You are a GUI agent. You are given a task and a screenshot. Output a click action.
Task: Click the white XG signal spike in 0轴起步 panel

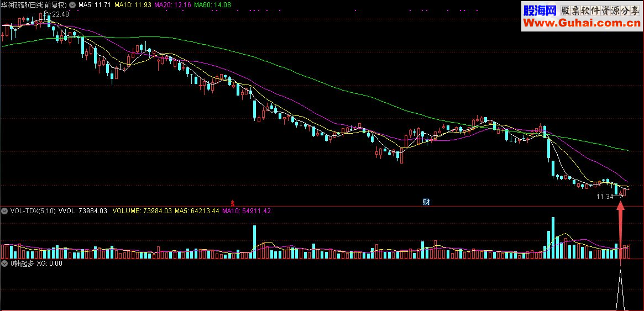[x=620, y=289]
